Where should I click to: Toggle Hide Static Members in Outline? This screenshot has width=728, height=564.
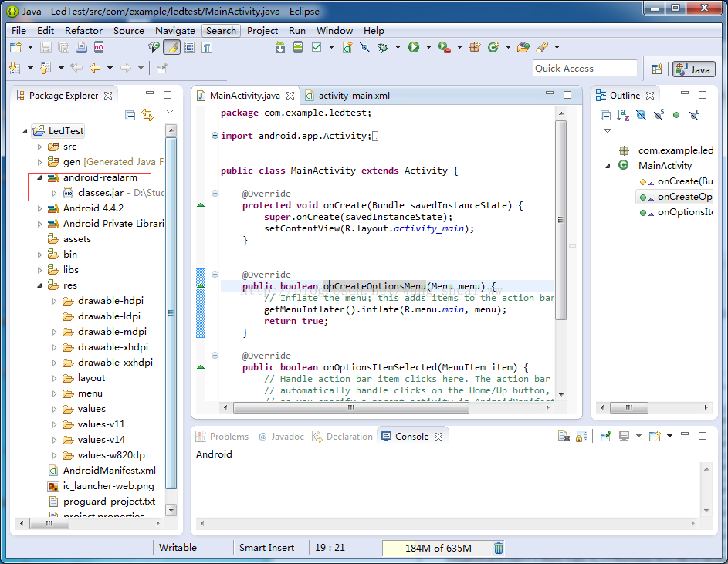point(659,115)
